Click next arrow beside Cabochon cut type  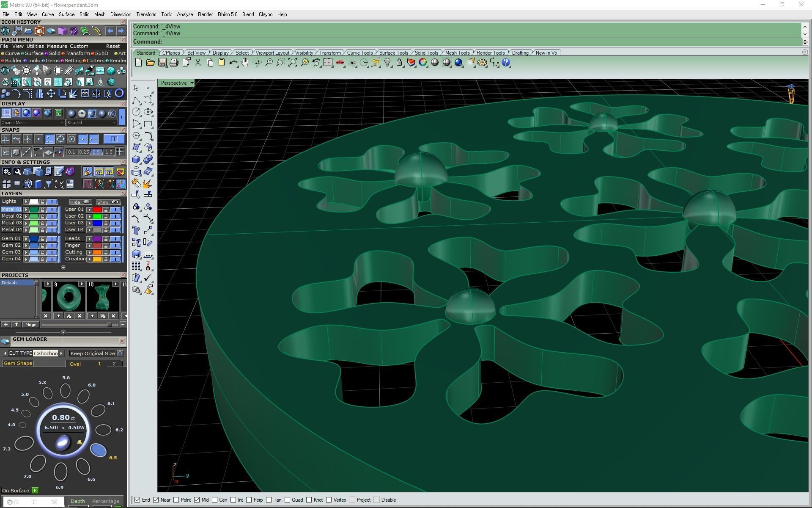(x=61, y=353)
